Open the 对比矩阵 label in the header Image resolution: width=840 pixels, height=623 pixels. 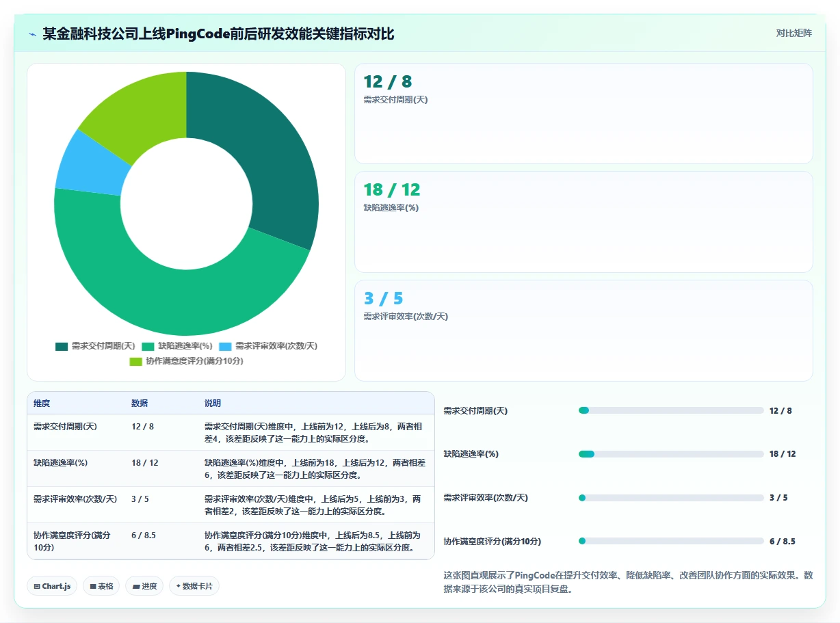click(x=793, y=34)
